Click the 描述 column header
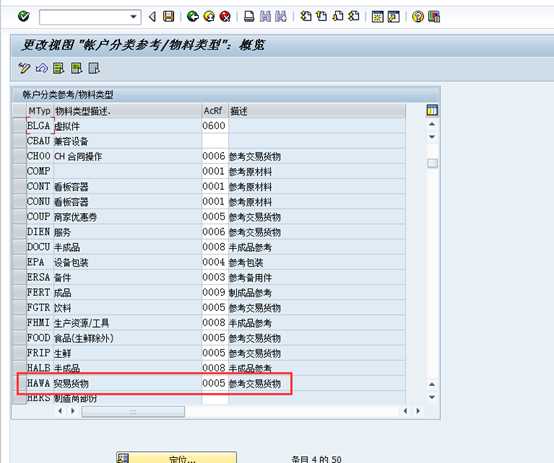This screenshot has height=463, width=554. 317,111
